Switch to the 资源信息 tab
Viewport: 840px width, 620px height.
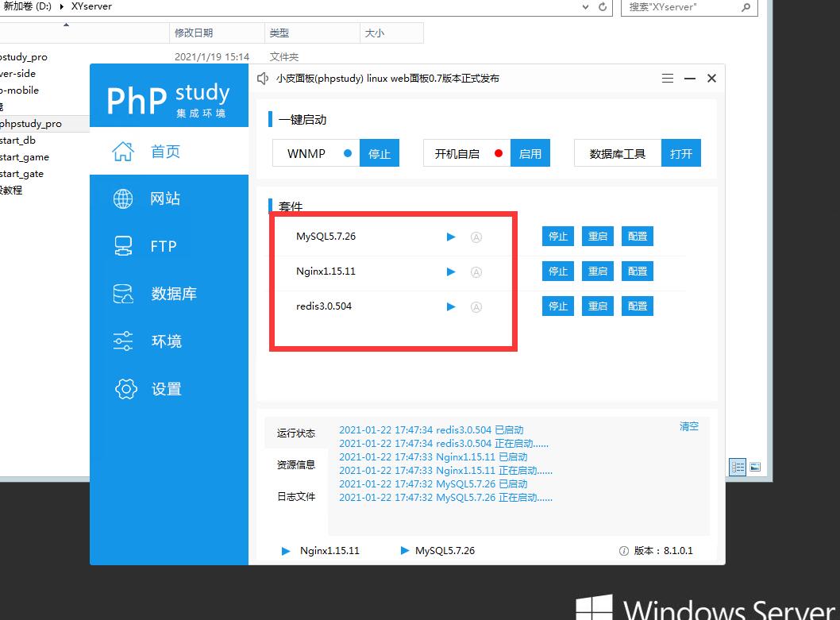click(296, 465)
